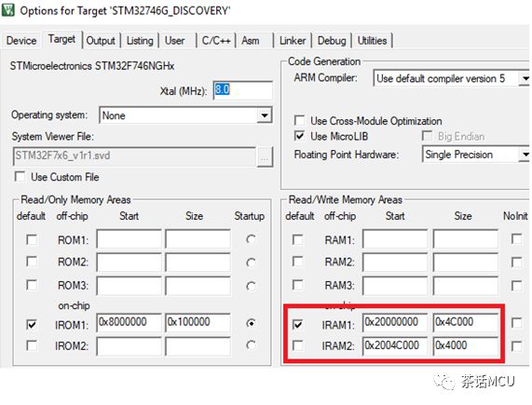This screenshot has width=532, height=405.
Task: Click the IROM2 Size input field
Action: pyautogui.click(x=198, y=346)
